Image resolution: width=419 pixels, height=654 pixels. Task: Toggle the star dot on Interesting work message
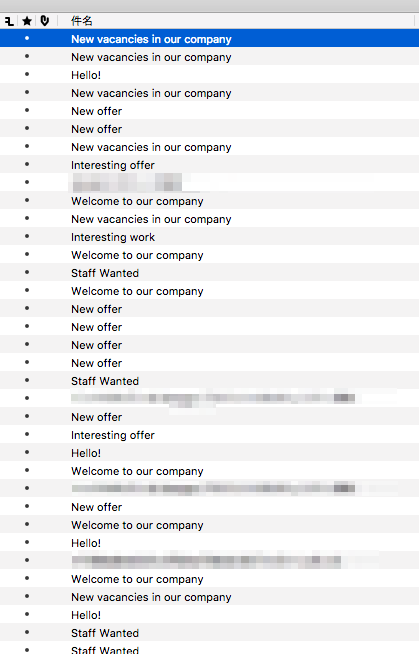(x=27, y=236)
